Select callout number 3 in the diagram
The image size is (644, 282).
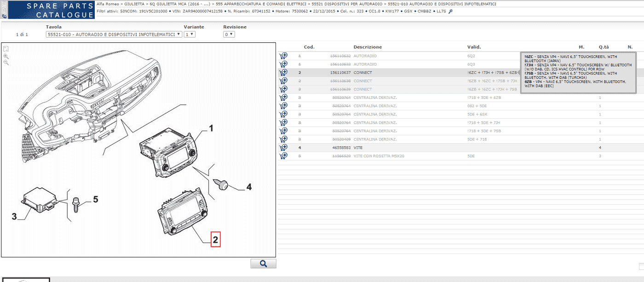click(14, 216)
